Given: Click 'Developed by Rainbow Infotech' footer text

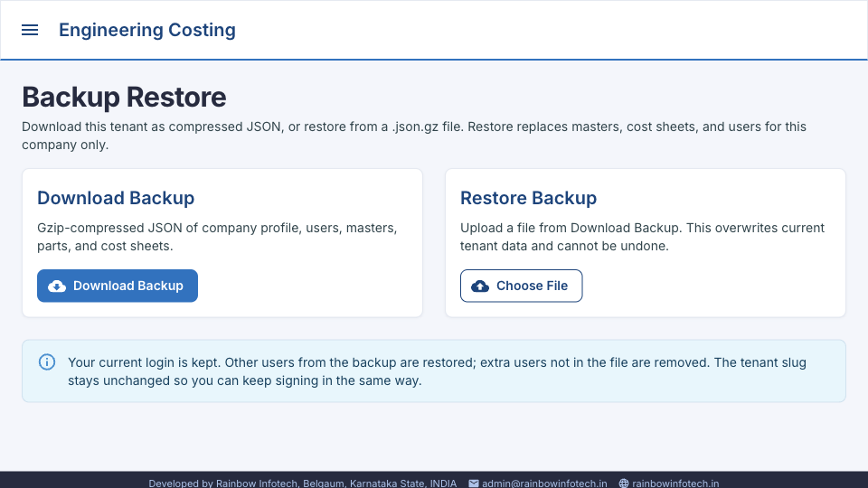Looking at the screenshot, I should [302, 483].
